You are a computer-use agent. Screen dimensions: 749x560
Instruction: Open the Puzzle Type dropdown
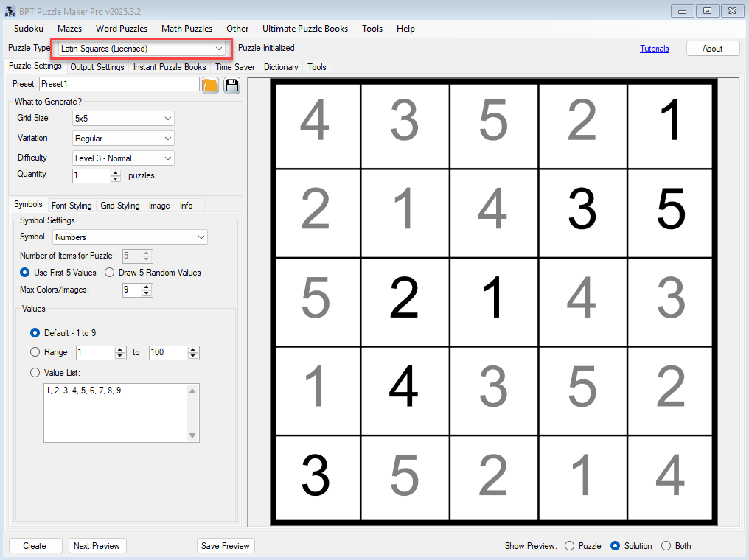[x=142, y=49]
